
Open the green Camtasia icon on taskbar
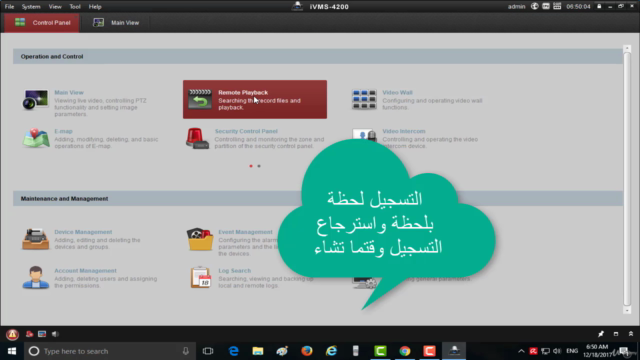pos(380,351)
